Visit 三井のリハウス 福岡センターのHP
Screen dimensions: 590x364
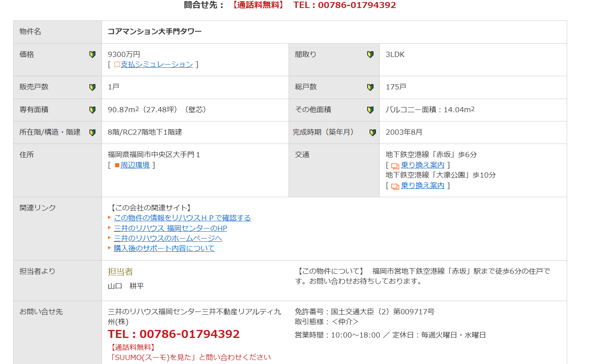point(170,229)
